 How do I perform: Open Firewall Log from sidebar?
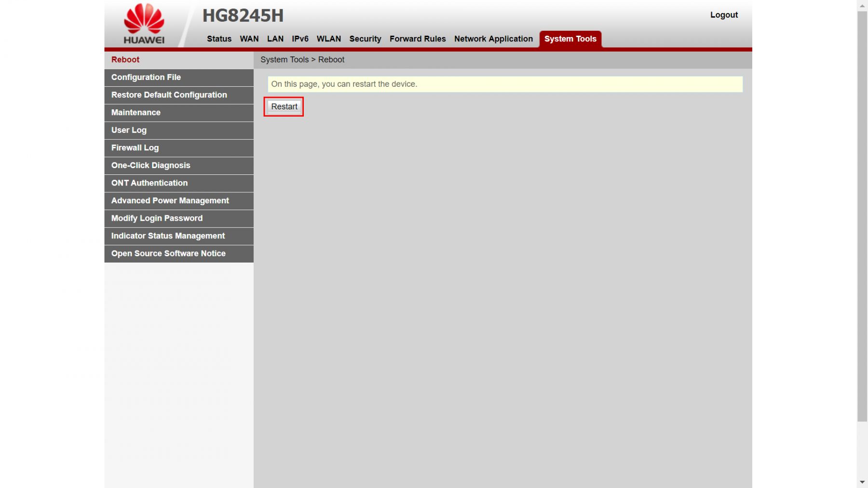135,148
